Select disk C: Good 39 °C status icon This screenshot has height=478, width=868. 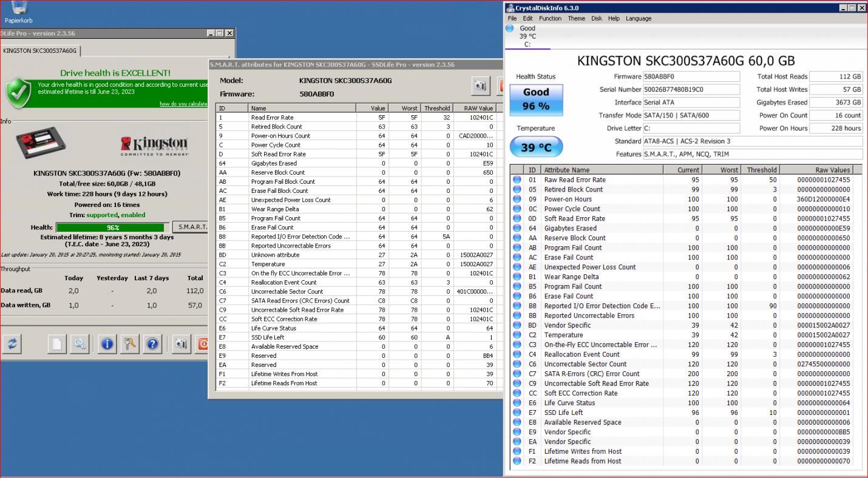(x=510, y=28)
